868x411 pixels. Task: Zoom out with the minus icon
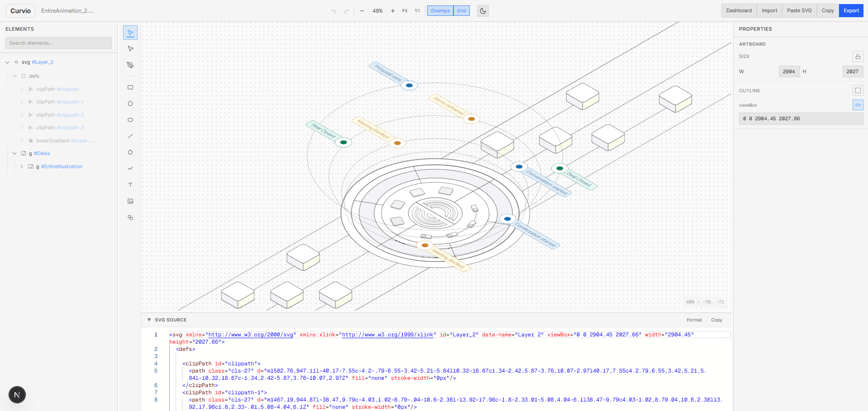click(362, 11)
